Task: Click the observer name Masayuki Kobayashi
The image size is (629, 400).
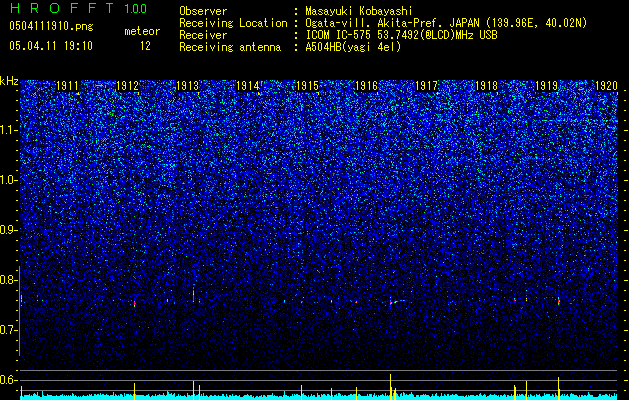Action: (359, 11)
